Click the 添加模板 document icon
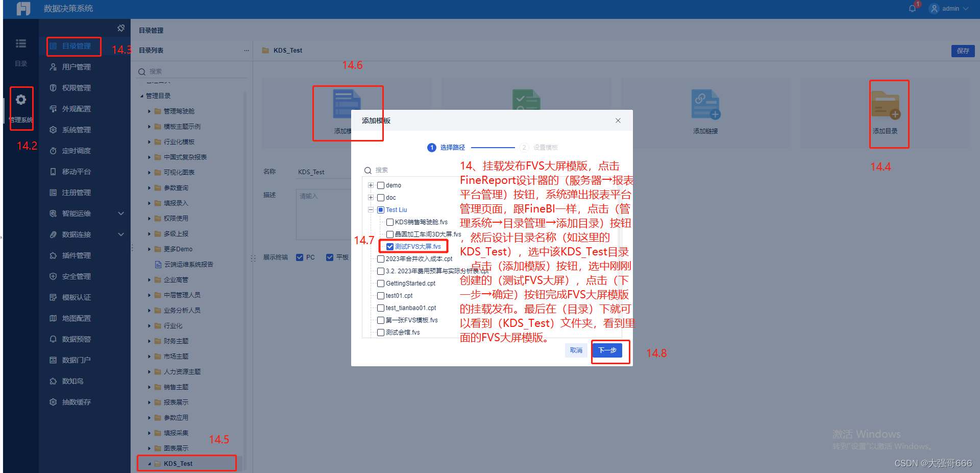Image resolution: width=980 pixels, height=473 pixels. click(x=347, y=104)
